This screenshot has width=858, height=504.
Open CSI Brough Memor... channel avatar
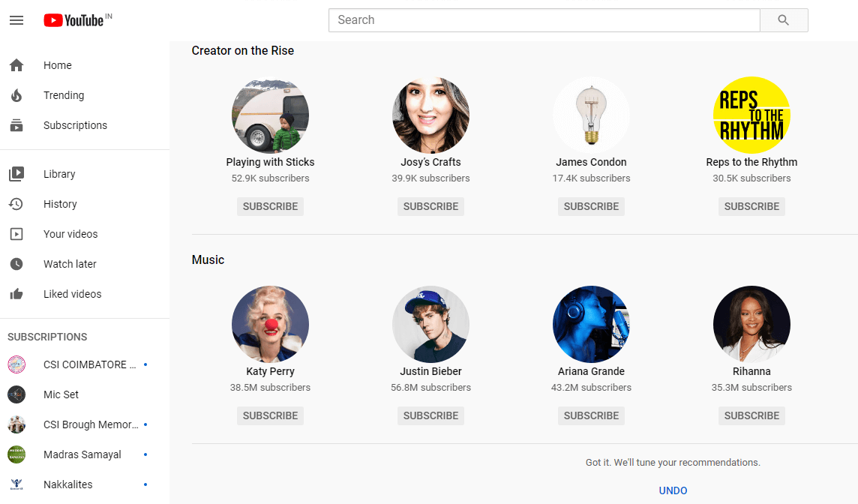tap(16, 424)
